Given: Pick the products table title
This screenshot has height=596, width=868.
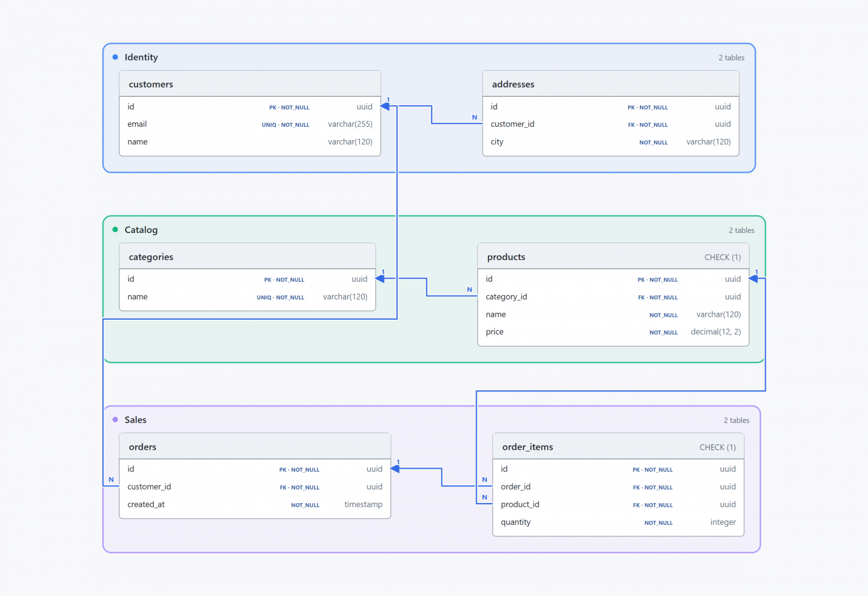Looking at the screenshot, I should (506, 257).
